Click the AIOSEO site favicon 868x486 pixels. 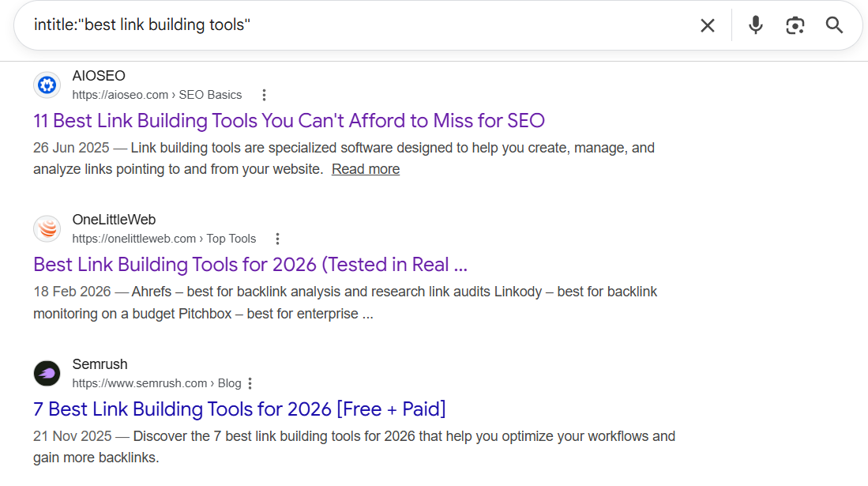click(47, 85)
